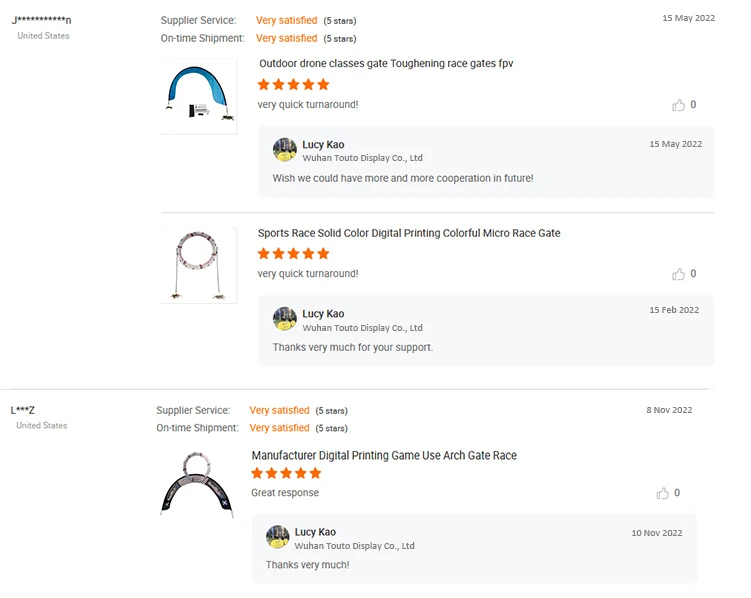Click the reviewer name J***********n
The height and width of the screenshot is (598, 751).
coord(41,20)
